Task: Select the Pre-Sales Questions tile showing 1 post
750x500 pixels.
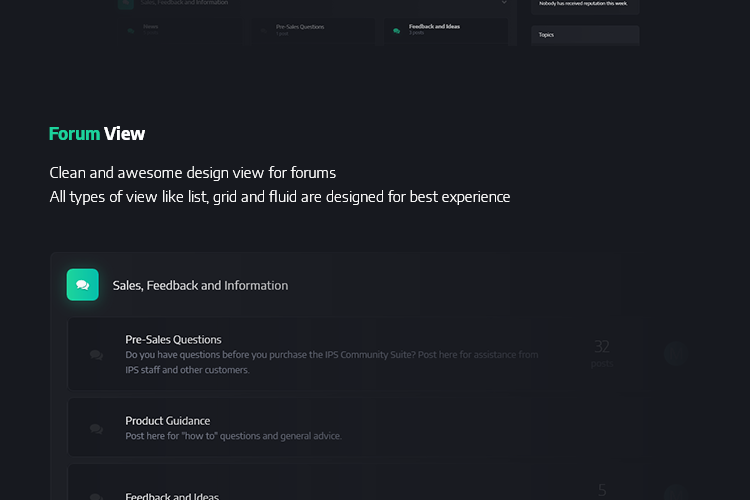Action: 313,31
